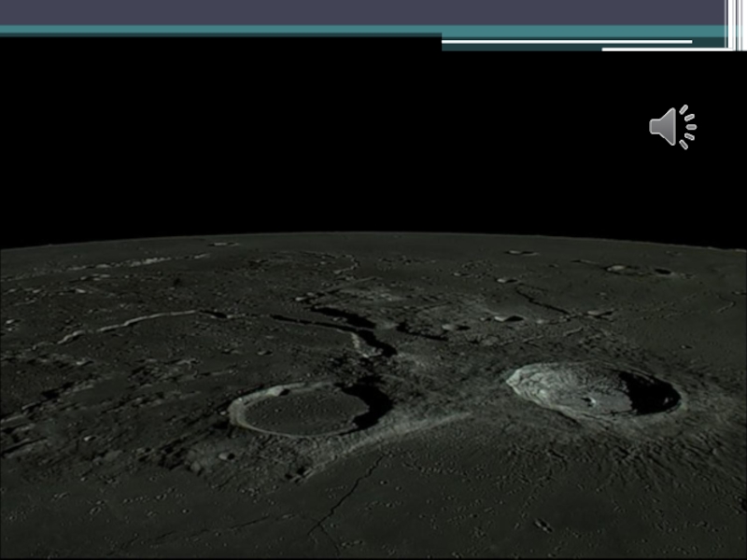Click the black sky above the horizon
The image size is (747, 560).
click(280, 140)
